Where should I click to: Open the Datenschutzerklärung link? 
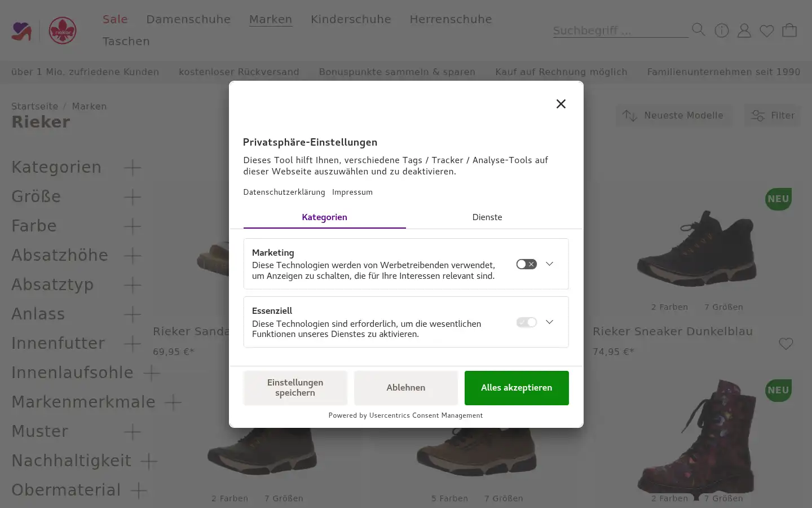[x=284, y=192]
